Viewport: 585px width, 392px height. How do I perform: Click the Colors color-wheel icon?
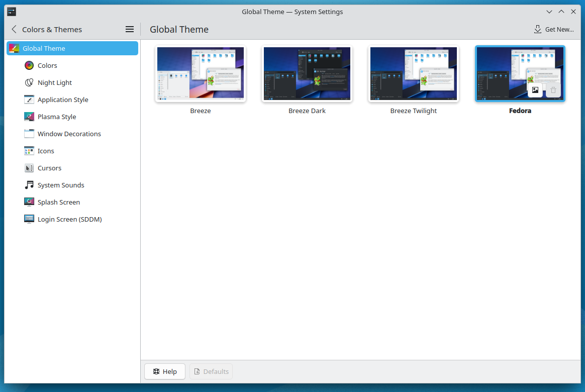(29, 65)
